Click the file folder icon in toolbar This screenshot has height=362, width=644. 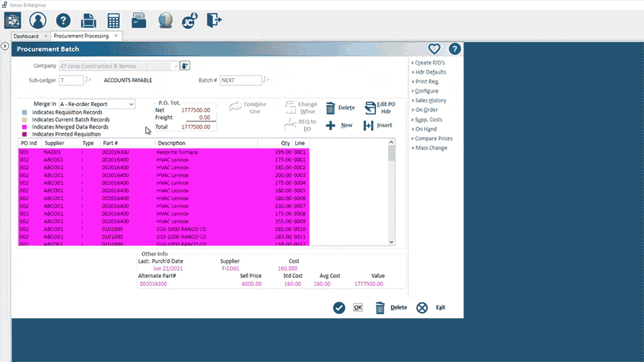point(139,21)
